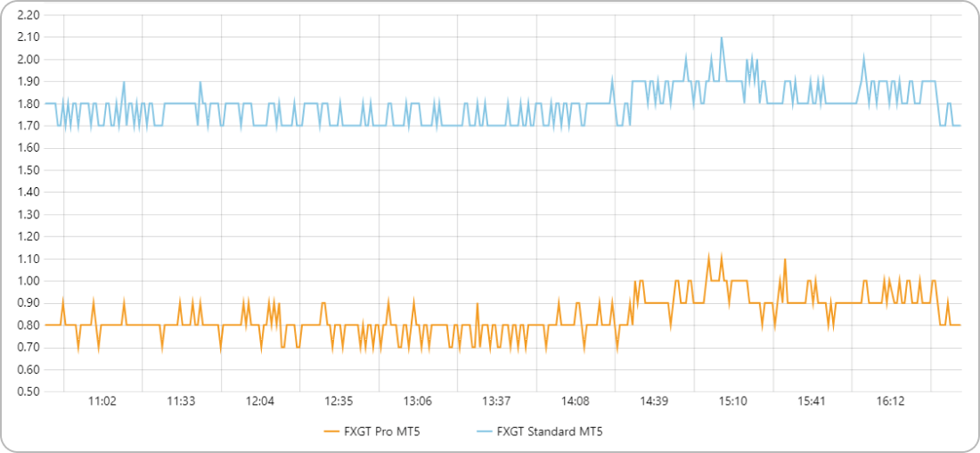Viewport: 980px width, 453px height.
Task: Click the 12:04 time axis label
Action: tap(260, 401)
